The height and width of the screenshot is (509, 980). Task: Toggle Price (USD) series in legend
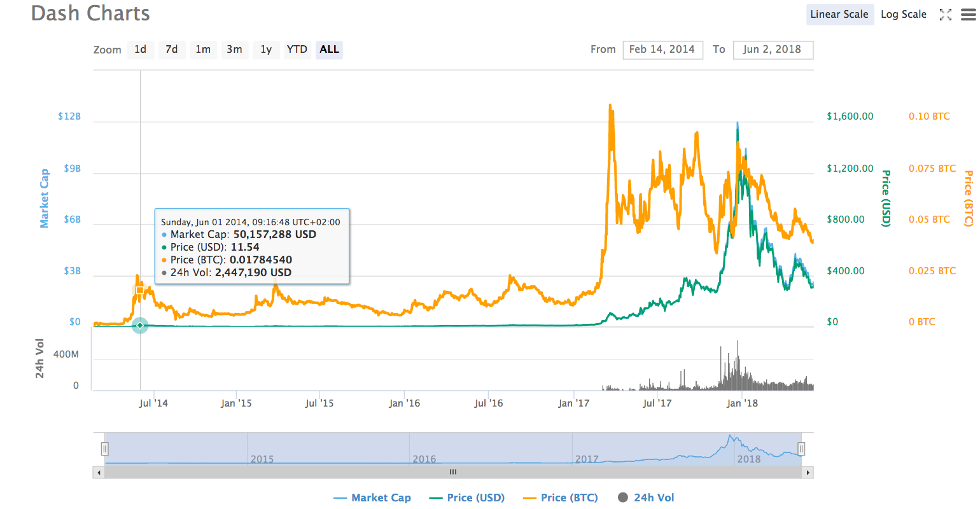467,498
